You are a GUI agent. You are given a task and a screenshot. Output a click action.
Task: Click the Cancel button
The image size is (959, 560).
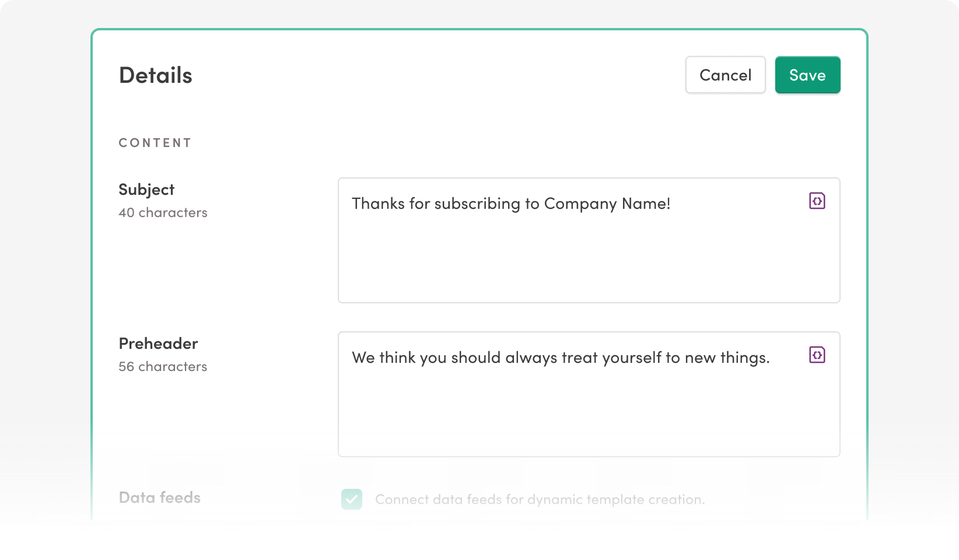click(x=725, y=75)
